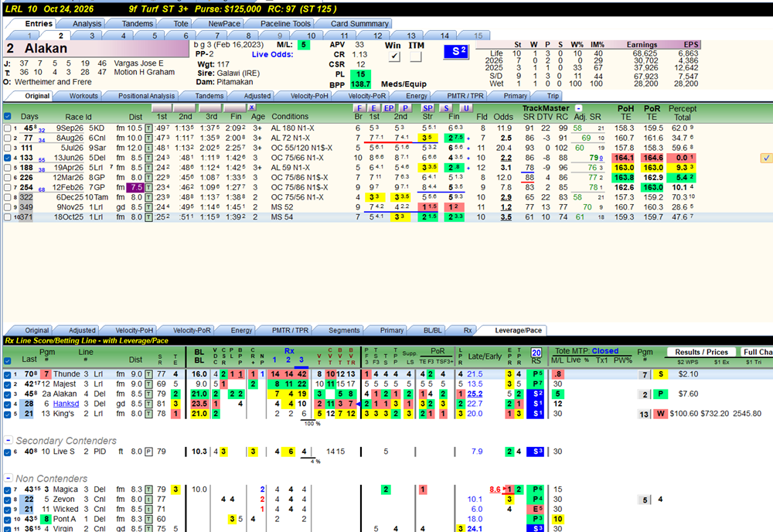Image resolution: width=773 pixels, height=532 pixels.
Task: Uncheck the Magica row checkbox
Action: pos(8,490)
